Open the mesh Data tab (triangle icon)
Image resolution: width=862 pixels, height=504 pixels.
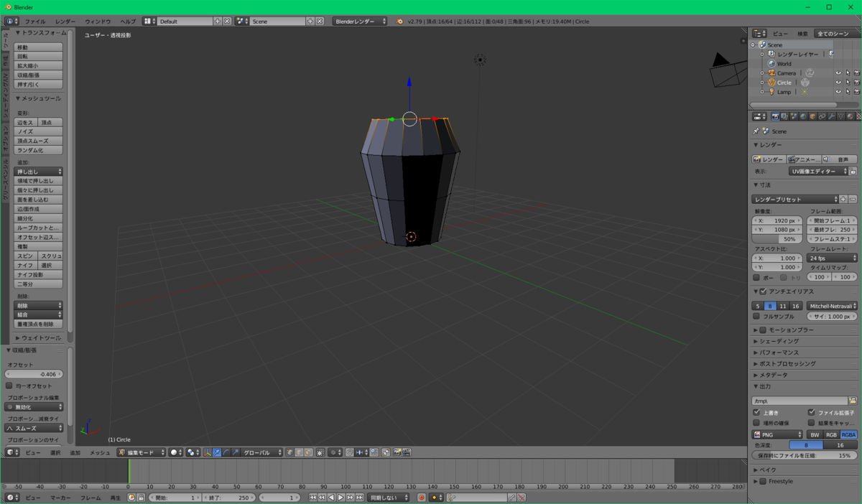[x=840, y=116]
